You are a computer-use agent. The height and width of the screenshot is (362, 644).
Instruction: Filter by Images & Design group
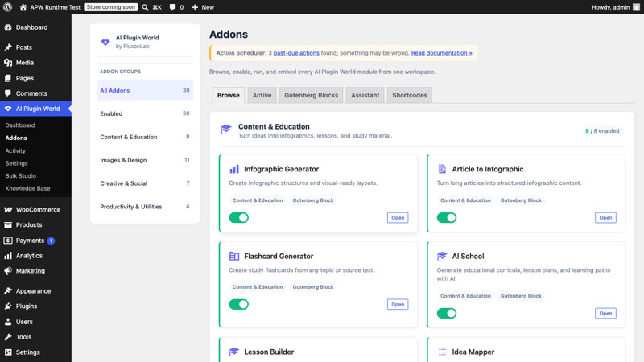coord(145,160)
